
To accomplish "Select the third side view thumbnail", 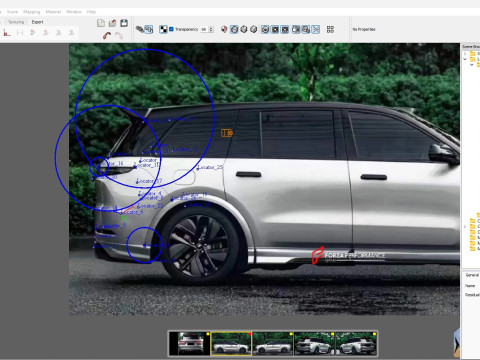I will [x=273, y=343].
